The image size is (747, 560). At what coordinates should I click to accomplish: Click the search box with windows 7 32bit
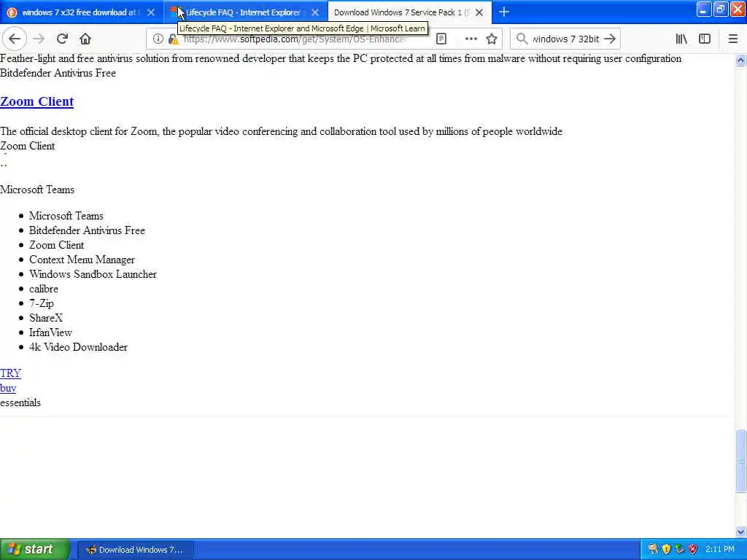coord(565,39)
